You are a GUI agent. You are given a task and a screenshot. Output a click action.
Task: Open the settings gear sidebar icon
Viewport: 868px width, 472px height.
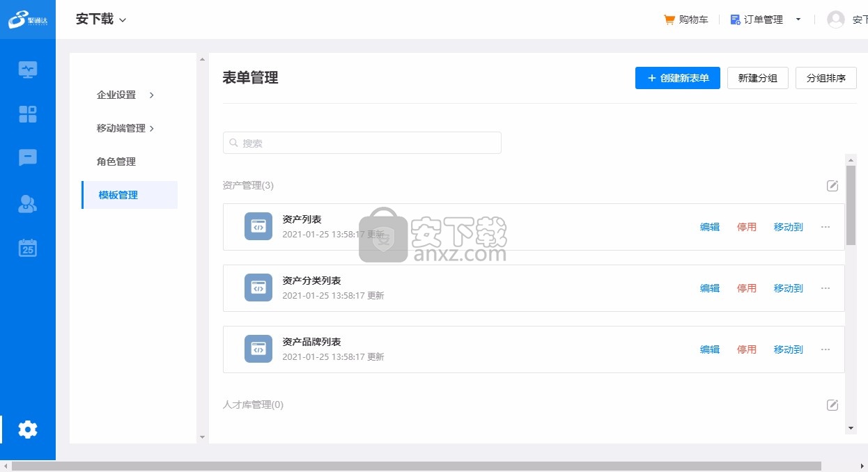(28, 430)
